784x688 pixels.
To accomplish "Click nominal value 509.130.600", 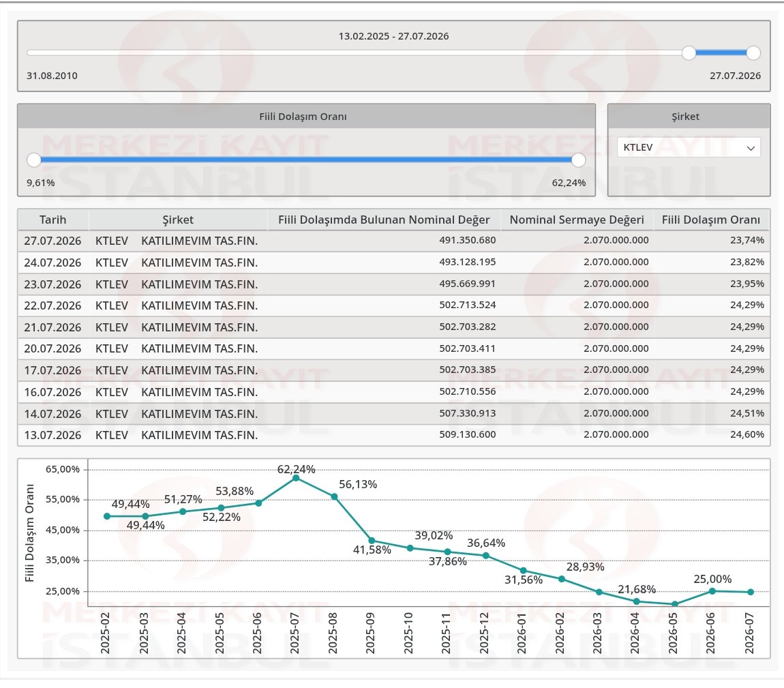I will [468, 434].
